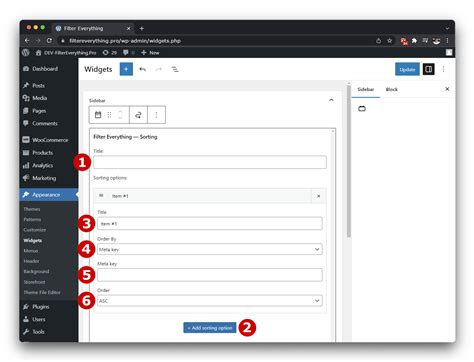Toggle the settings sidebar panel icon
This screenshot has height=362, width=474.
(429, 69)
